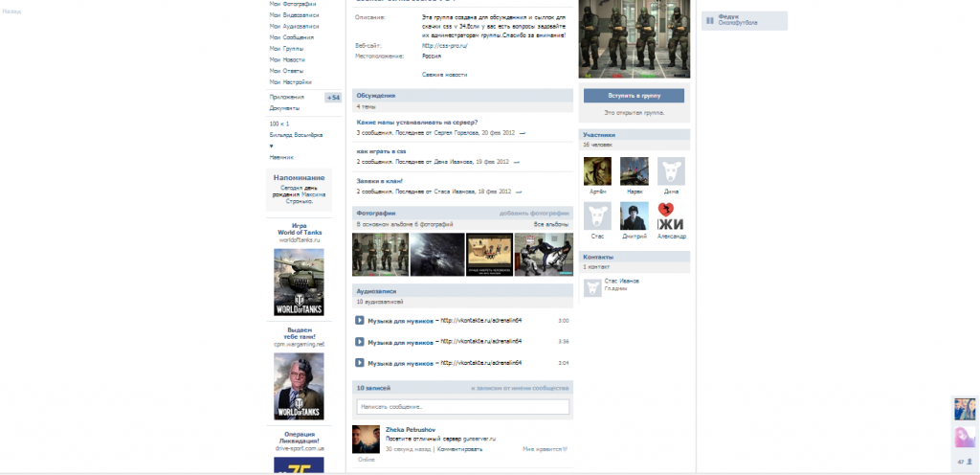
Task: Click the 'Написать сообщение' input field
Action: click(462, 407)
